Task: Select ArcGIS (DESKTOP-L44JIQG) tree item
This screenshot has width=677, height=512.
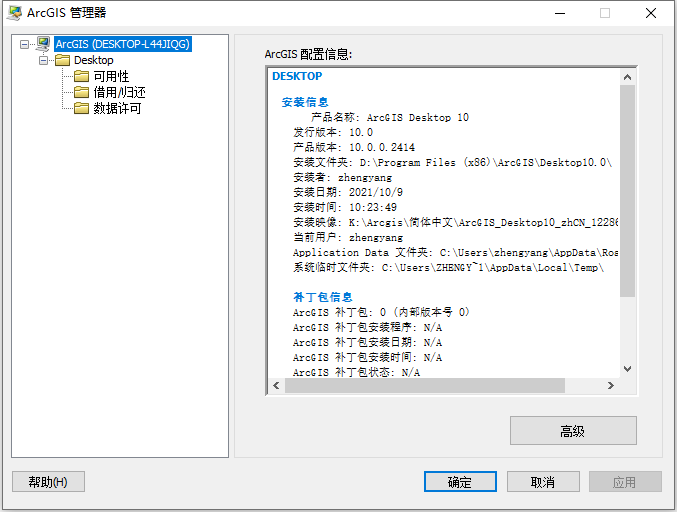Action: [123, 44]
